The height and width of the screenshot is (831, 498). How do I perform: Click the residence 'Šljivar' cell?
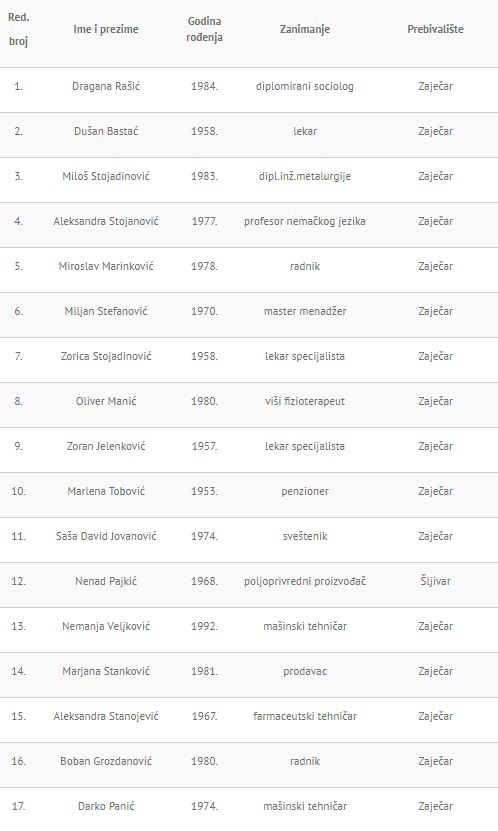point(435,581)
